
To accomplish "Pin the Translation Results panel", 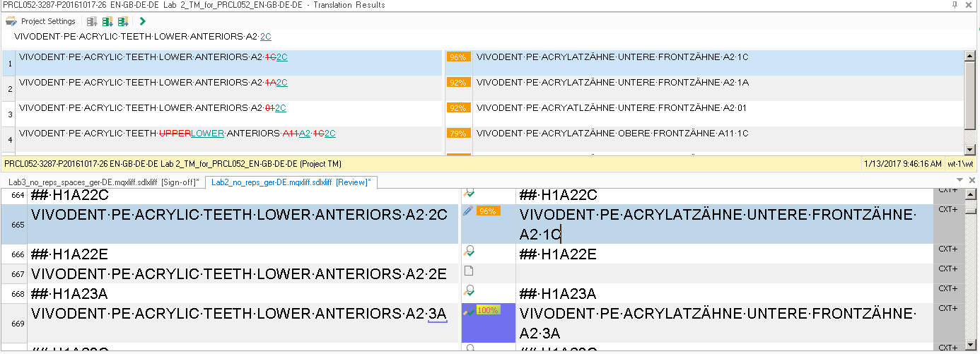I will click(956, 5).
